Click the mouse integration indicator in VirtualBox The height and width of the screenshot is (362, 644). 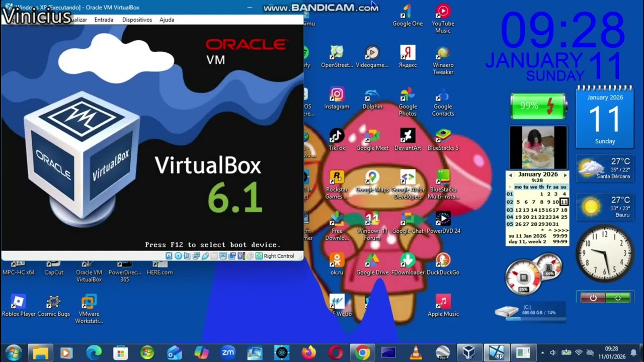pos(250,256)
